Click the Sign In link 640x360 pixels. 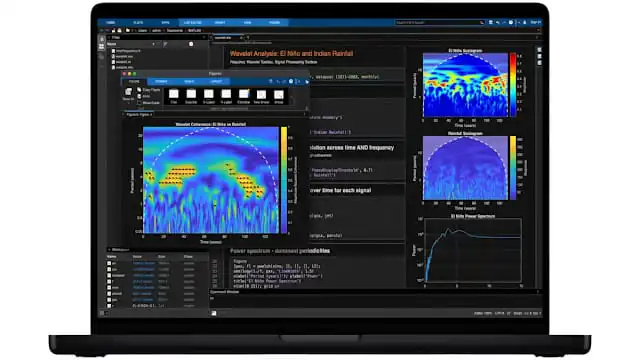[536, 22]
